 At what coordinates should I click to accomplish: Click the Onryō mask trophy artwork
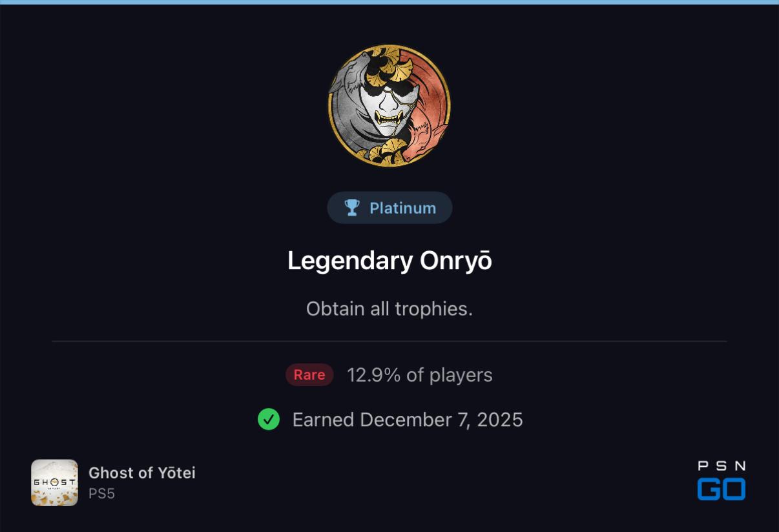click(x=389, y=107)
